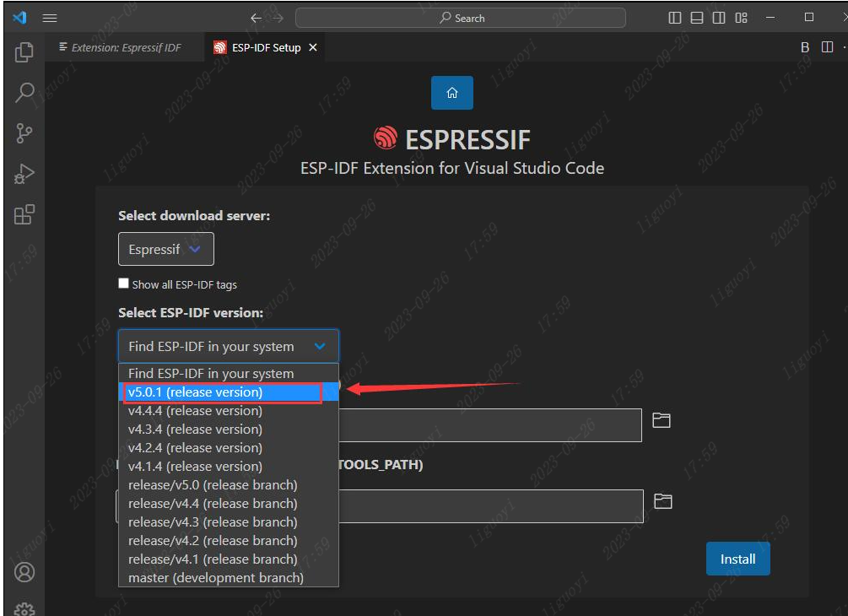The image size is (848, 616).
Task: Select v4.3.4 (release version)
Action: (228, 429)
